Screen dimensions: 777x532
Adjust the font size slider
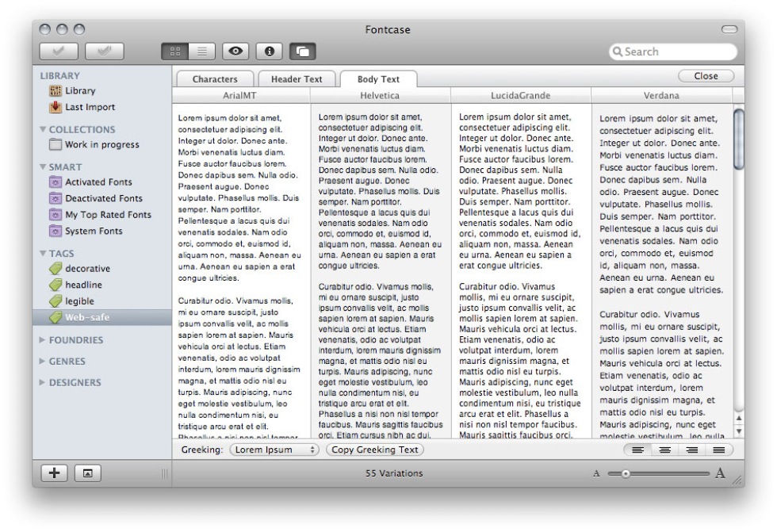[x=626, y=473]
